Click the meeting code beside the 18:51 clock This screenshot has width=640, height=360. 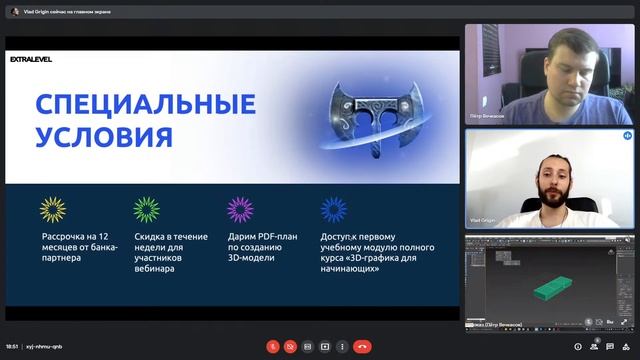tap(44, 347)
